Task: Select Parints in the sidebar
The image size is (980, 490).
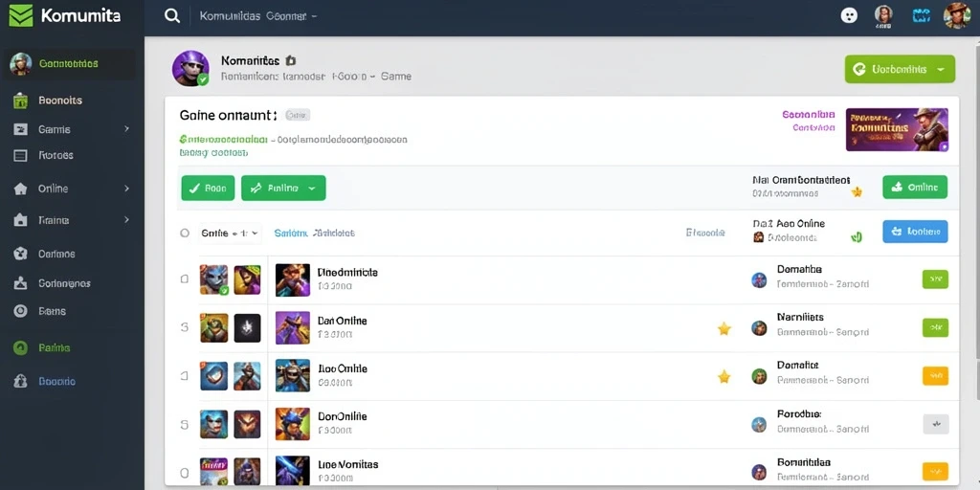Action: coord(55,347)
